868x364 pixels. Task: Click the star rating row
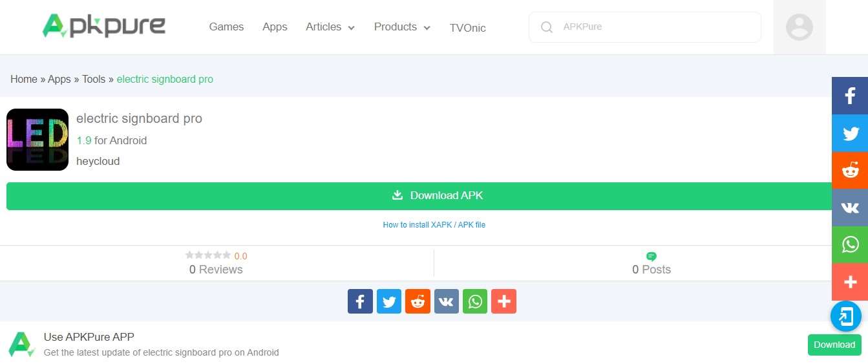(x=208, y=255)
